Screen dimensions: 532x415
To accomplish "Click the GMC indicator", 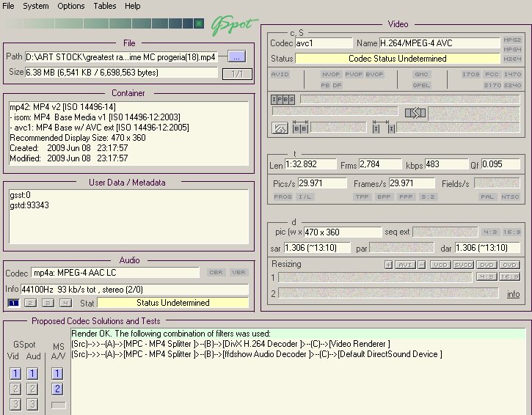I will coord(421,74).
